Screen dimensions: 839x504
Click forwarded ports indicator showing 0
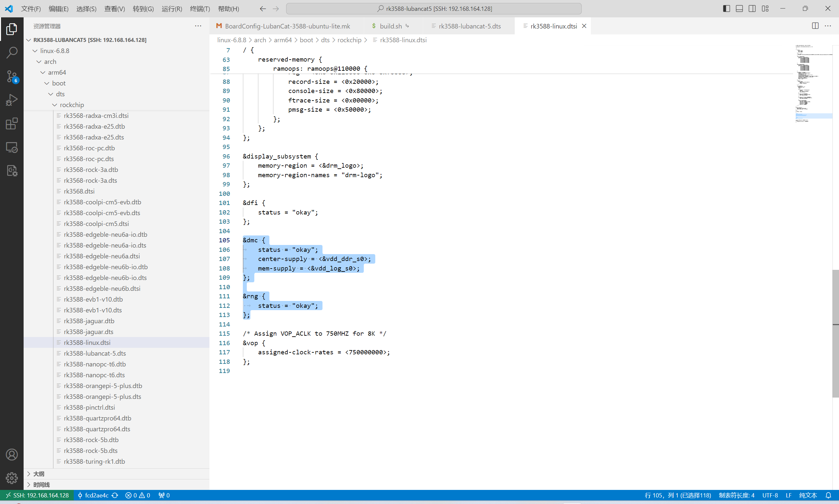click(x=164, y=495)
